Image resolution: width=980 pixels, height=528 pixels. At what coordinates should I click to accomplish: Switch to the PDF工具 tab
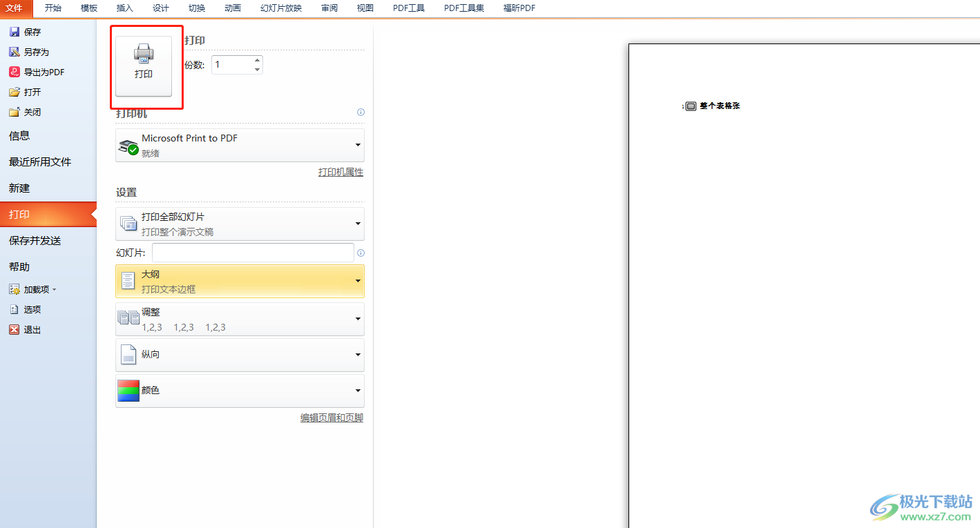[409, 8]
